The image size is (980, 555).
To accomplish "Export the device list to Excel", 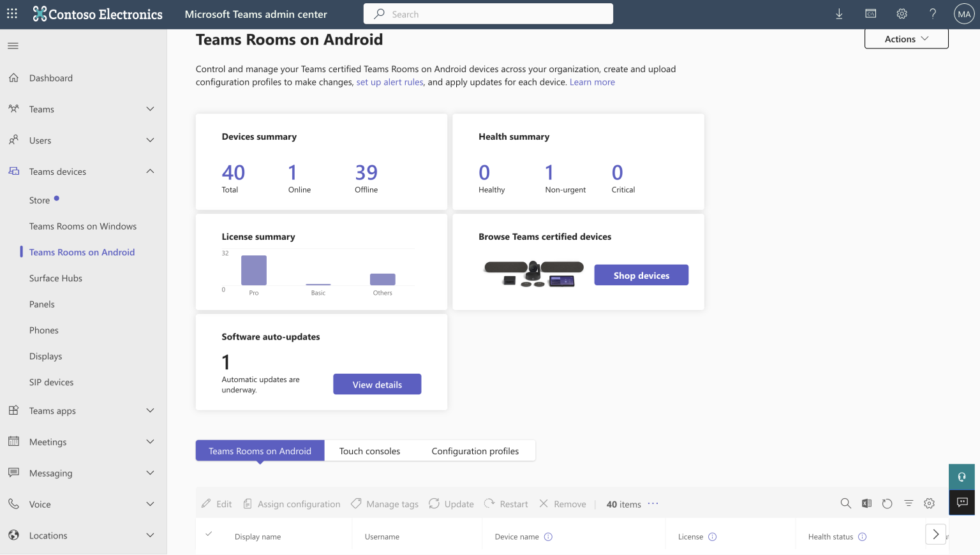I will [x=866, y=503].
